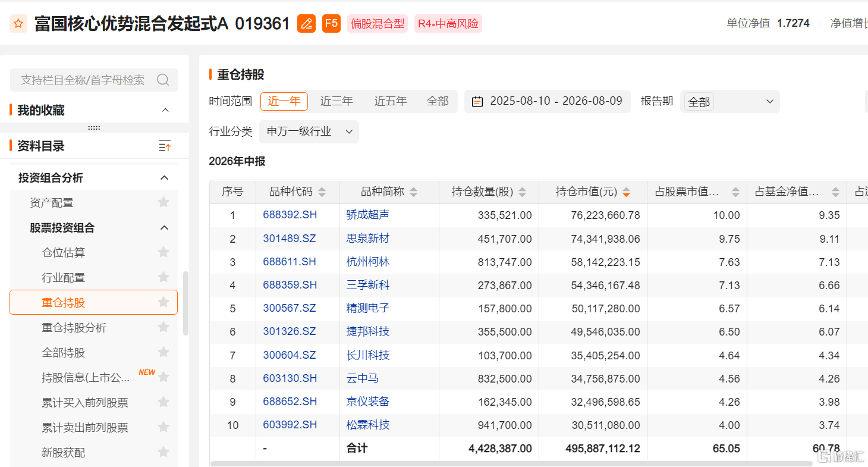Click the sidebar vertical scrollbar
Screen dimensions: 868x467
tap(185, 303)
